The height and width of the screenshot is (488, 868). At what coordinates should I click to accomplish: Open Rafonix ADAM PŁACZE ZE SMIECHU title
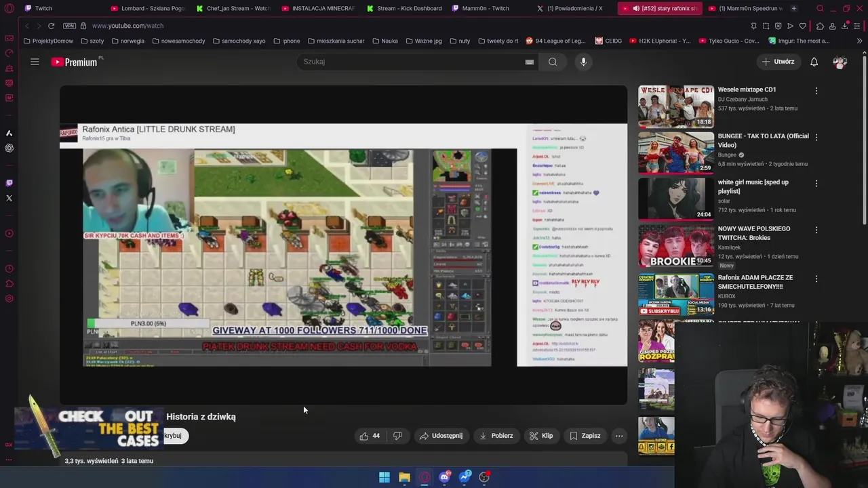pyautogui.click(x=755, y=282)
